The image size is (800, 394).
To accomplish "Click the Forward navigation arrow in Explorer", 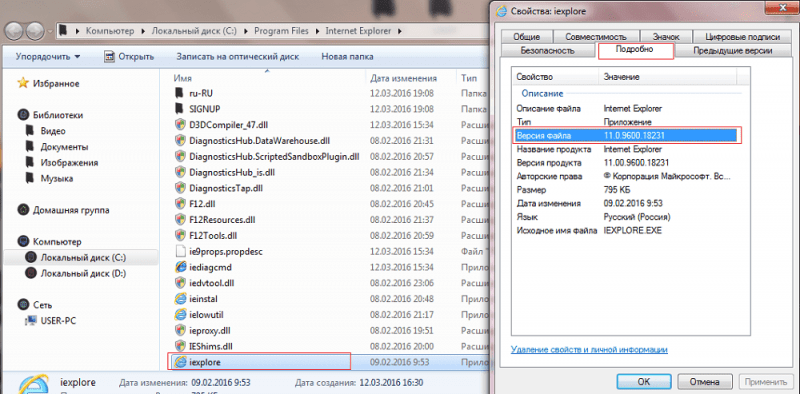I will click(x=36, y=31).
